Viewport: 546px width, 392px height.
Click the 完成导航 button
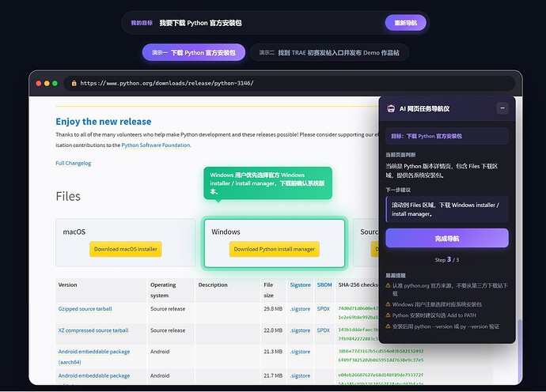pyautogui.click(x=447, y=238)
